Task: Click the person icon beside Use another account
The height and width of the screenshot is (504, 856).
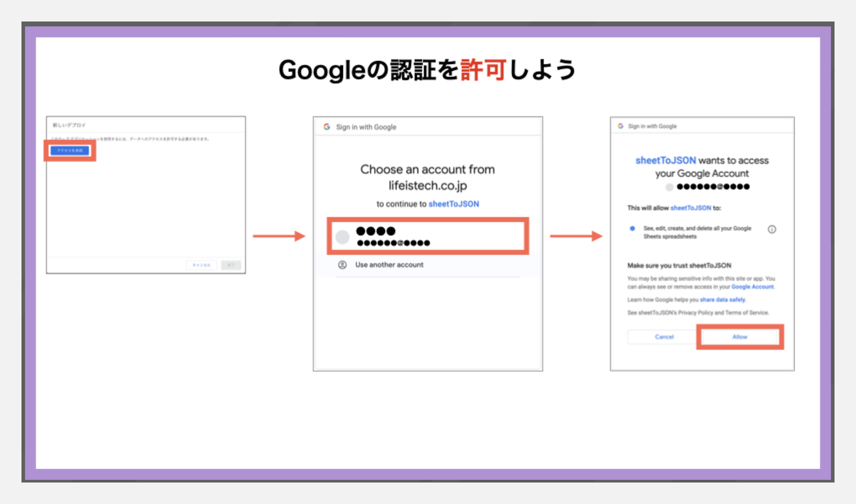Action: [x=342, y=265]
